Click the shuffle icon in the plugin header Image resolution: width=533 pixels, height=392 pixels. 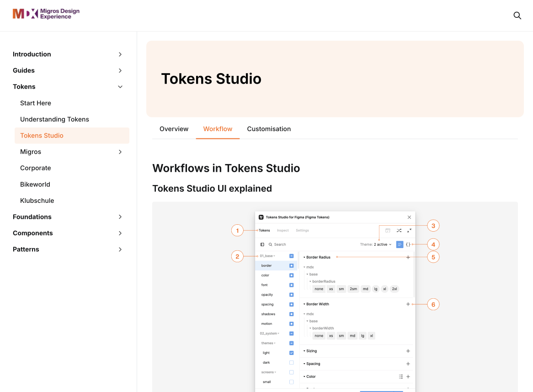tap(399, 230)
